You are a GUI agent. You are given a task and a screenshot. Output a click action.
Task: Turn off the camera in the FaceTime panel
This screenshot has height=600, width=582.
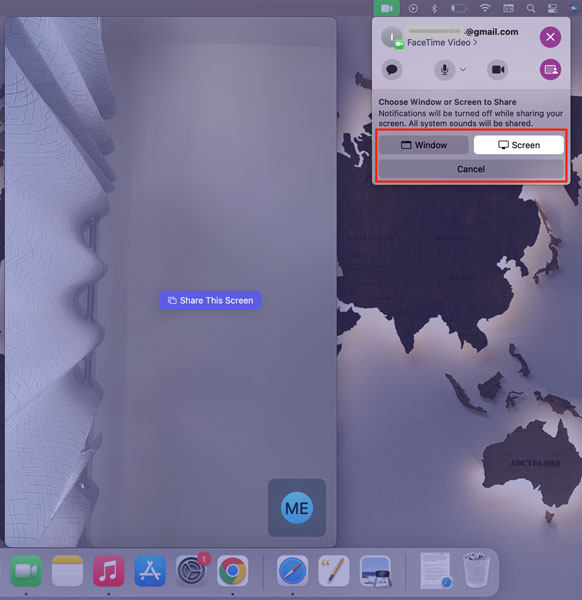497,70
